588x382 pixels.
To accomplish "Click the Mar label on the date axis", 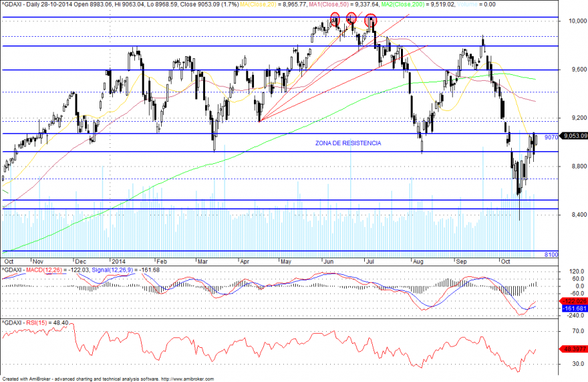I will [202, 262].
